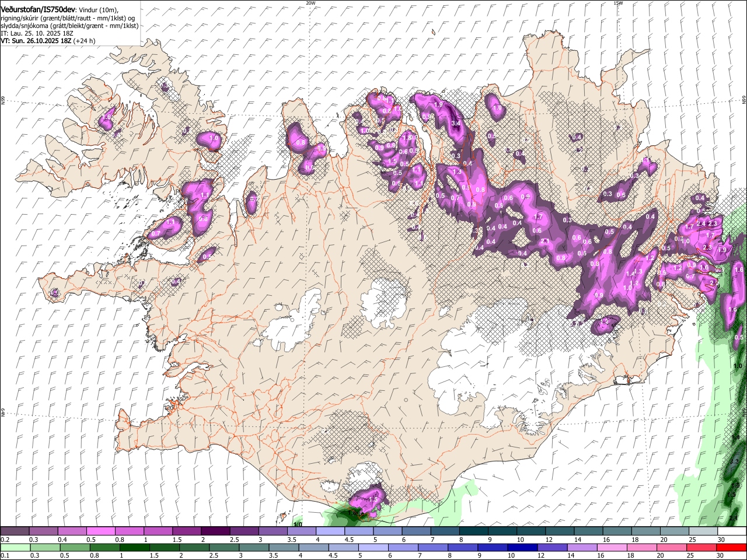Click the 20W longitude label
Image resolution: width=747 pixels, height=560 pixels.
310,2
